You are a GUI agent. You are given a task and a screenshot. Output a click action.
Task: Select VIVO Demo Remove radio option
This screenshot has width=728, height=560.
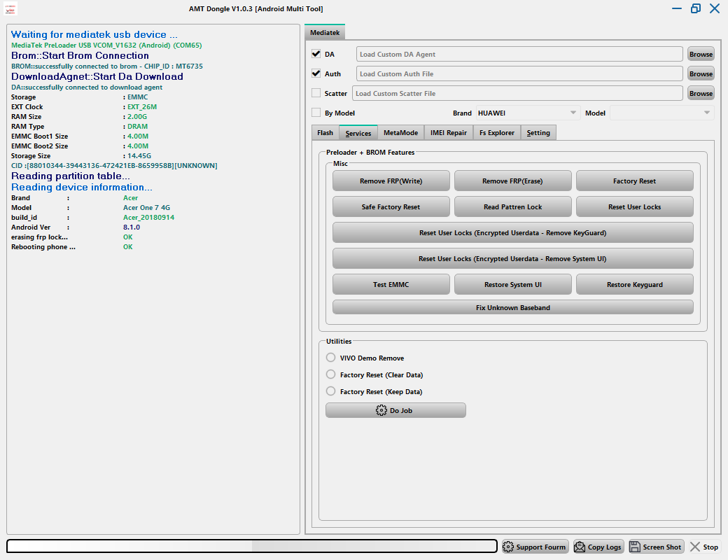pyautogui.click(x=331, y=358)
